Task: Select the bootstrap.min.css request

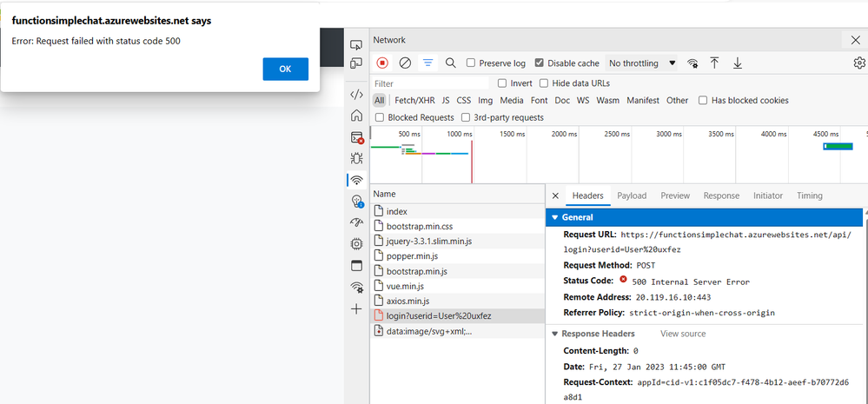Action: point(457,227)
